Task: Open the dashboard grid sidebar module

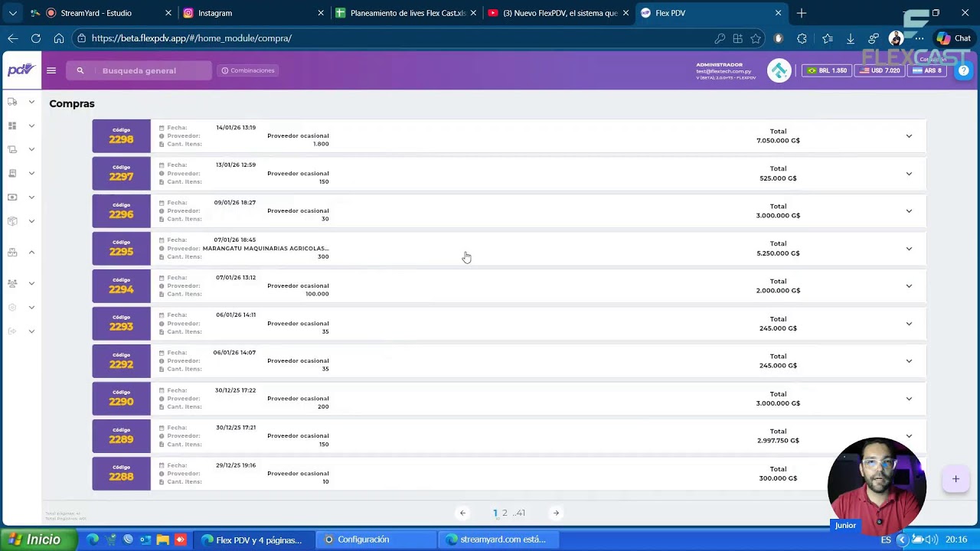Action: pos(12,126)
